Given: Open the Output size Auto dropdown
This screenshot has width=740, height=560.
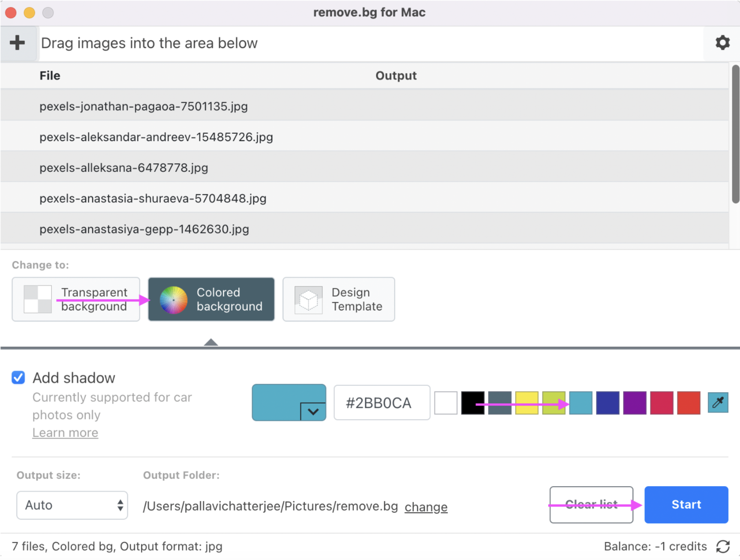Looking at the screenshot, I should (x=72, y=505).
